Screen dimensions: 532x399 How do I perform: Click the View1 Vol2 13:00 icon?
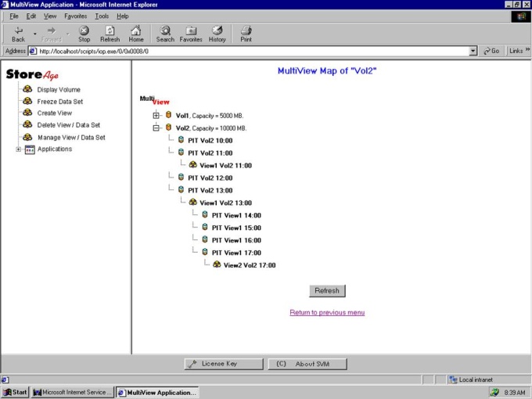pyautogui.click(x=192, y=202)
